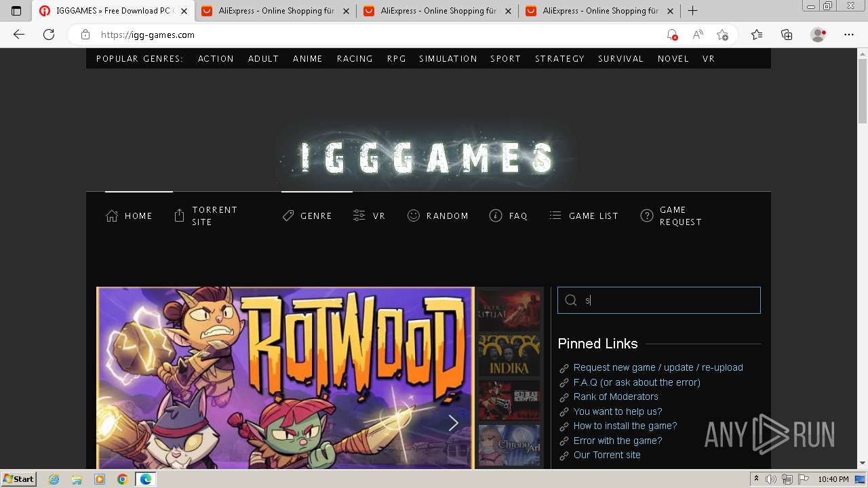Open Error with the game? link

click(618, 441)
